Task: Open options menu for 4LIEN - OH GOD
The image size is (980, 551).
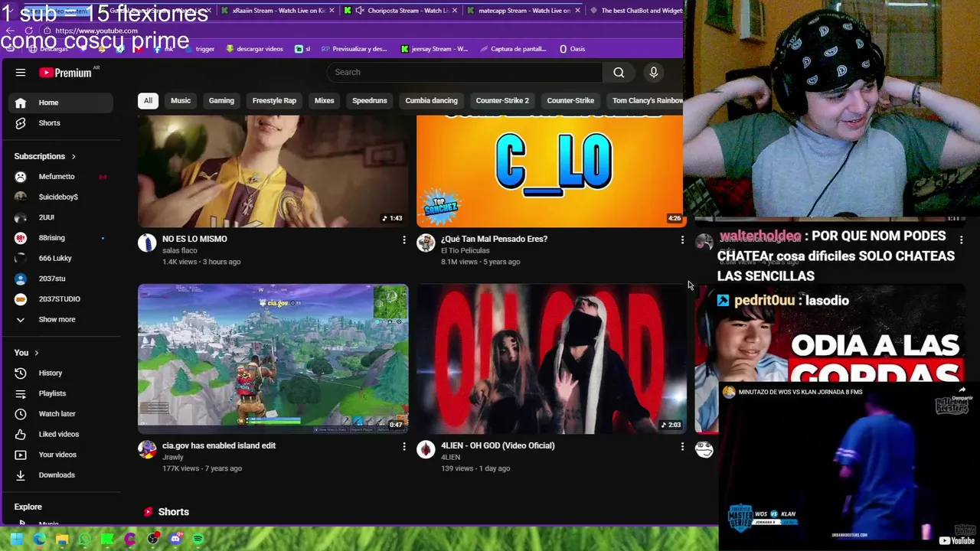Action: click(x=682, y=447)
